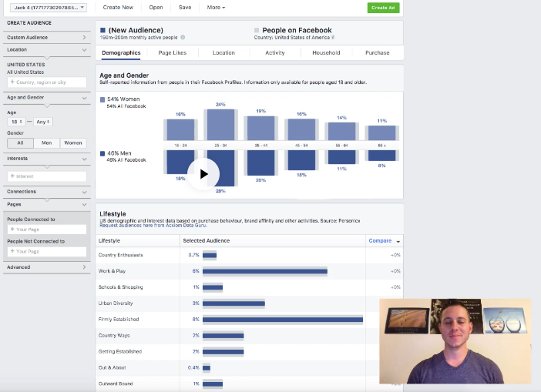Click the Country, region or city input
The height and width of the screenshot is (392, 541).
click(x=47, y=82)
